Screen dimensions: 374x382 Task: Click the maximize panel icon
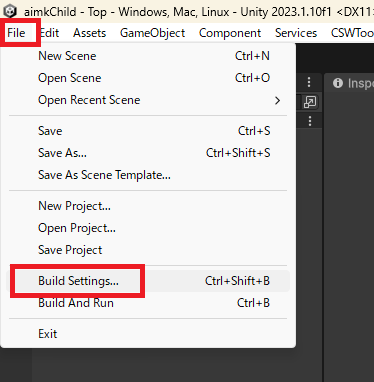[x=310, y=102]
